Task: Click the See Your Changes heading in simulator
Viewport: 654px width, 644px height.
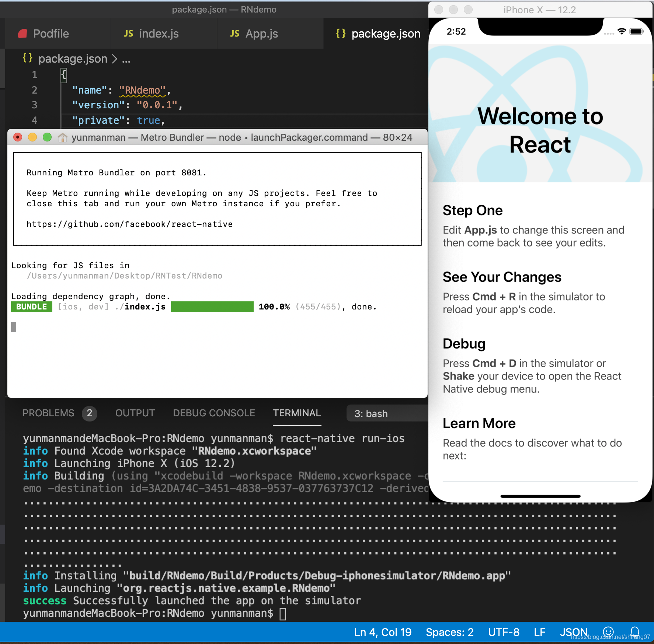Action: click(502, 277)
